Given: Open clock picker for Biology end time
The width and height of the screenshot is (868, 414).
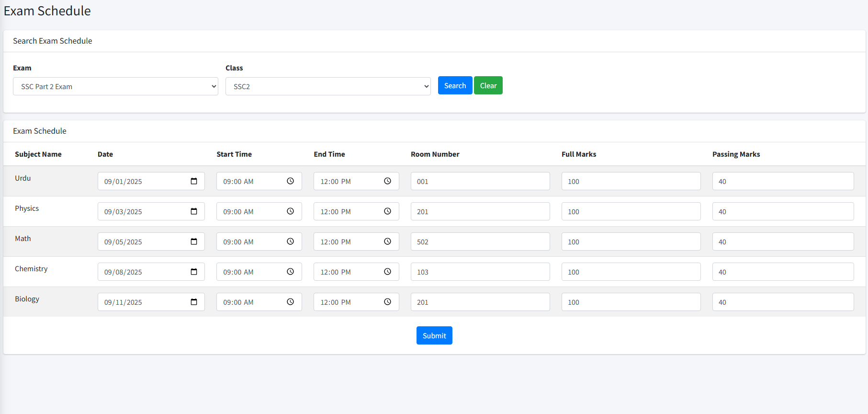Looking at the screenshot, I should pos(387,302).
